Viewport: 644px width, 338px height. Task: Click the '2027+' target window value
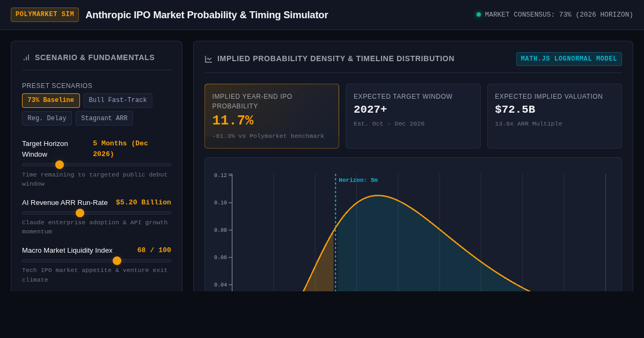pos(370,109)
